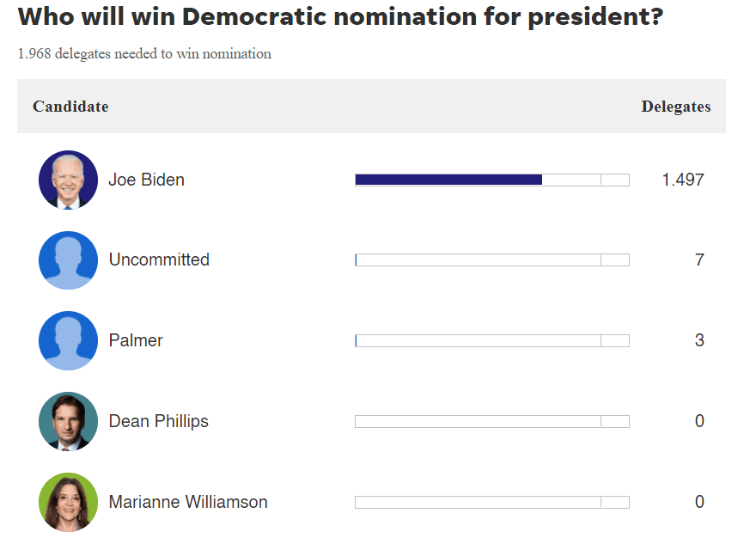This screenshot has height=556, width=756.
Task: Select the Joe Biden candidate name
Action: 146,180
